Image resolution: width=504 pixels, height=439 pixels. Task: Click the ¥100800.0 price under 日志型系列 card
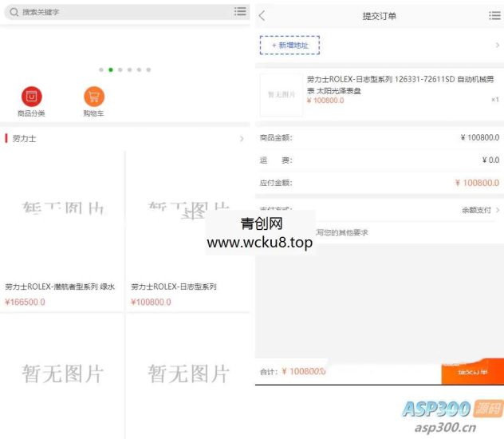pos(151,302)
